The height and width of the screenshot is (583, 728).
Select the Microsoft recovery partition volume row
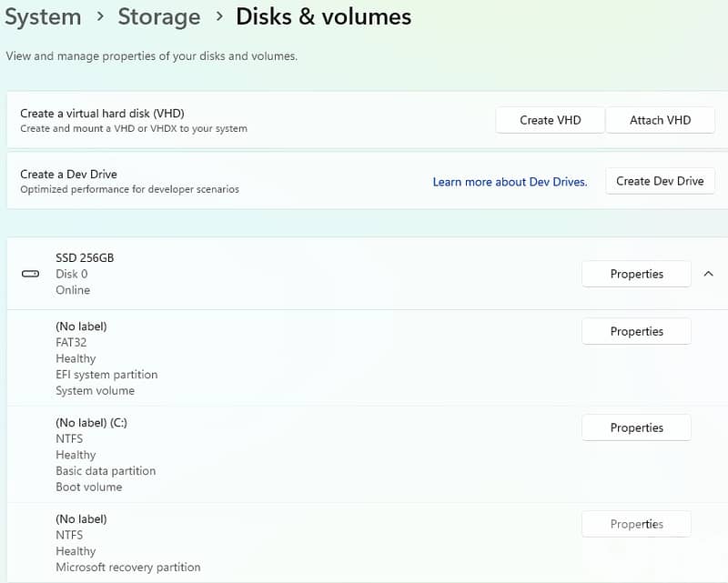pyautogui.click(x=273, y=543)
